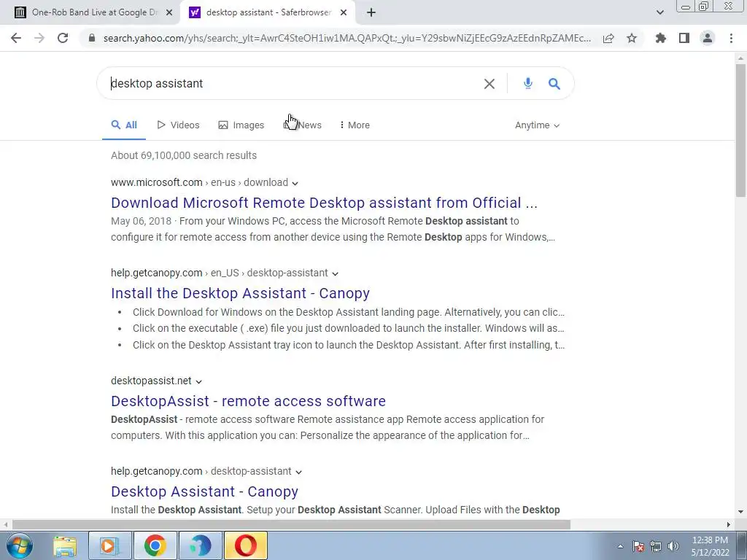Open the blue-green browser taskbar icon
The image size is (747, 560).
point(200,545)
